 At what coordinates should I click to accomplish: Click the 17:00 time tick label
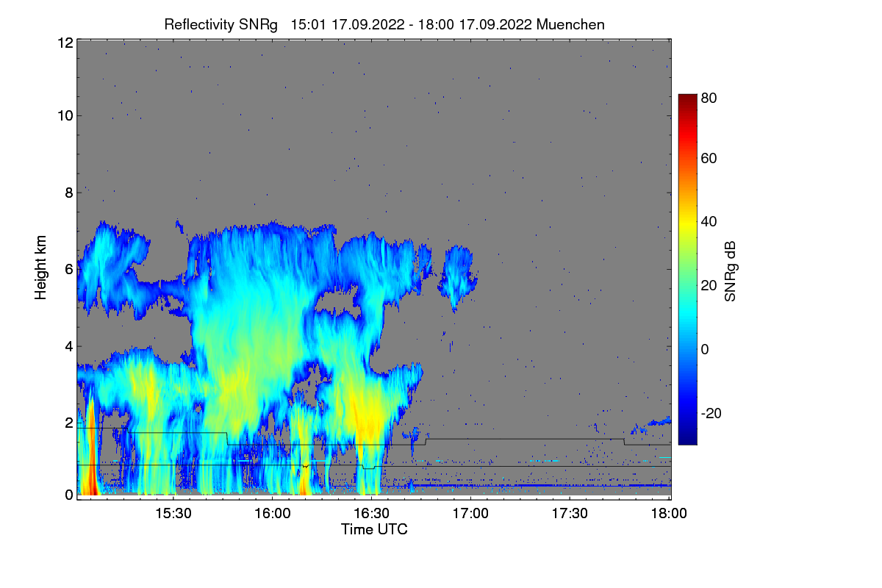pyautogui.click(x=470, y=514)
